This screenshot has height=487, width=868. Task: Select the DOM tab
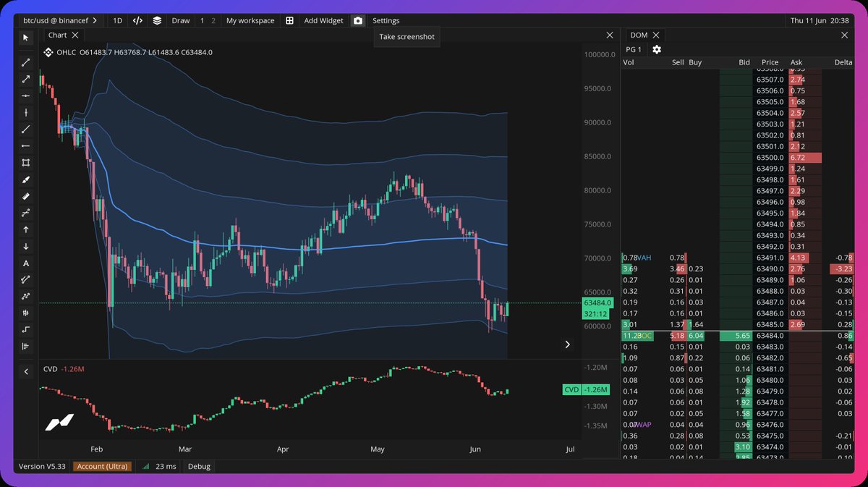coord(639,35)
